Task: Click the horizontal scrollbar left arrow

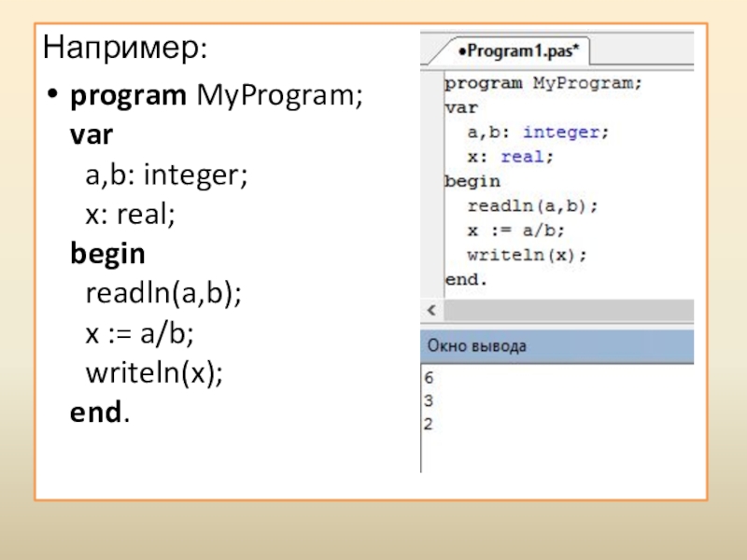Action: pos(431,311)
